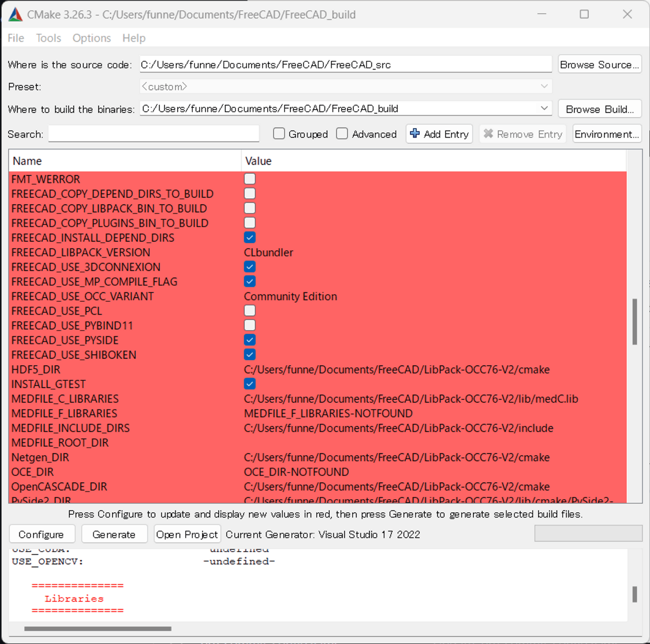Select the FREECAD_LIBPACK_VERSION row name
Screen dimensions: 650x644
tap(81, 252)
